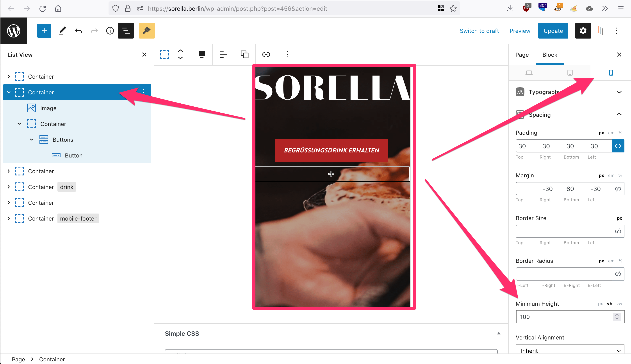631x364 pixels.
Task: Undo the last change
Action: click(78, 31)
